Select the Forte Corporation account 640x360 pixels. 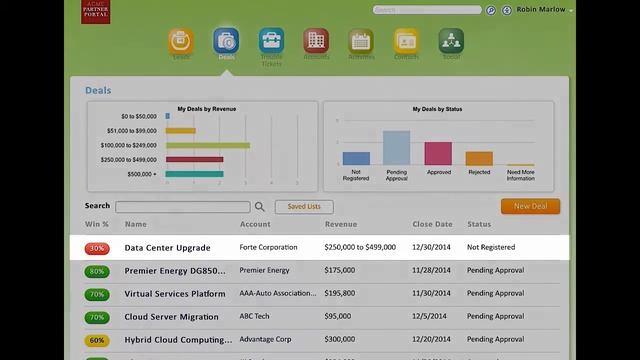pyautogui.click(x=268, y=247)
